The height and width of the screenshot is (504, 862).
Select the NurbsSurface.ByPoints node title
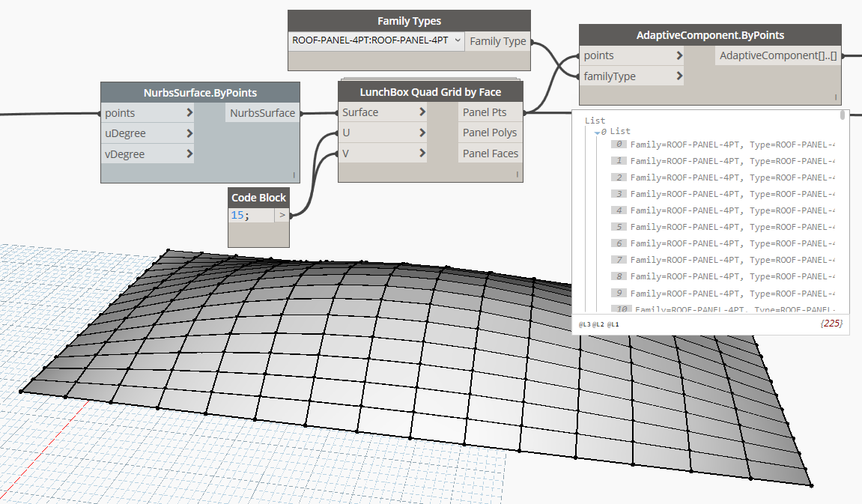pyautogui.click(x=200, y=93)
